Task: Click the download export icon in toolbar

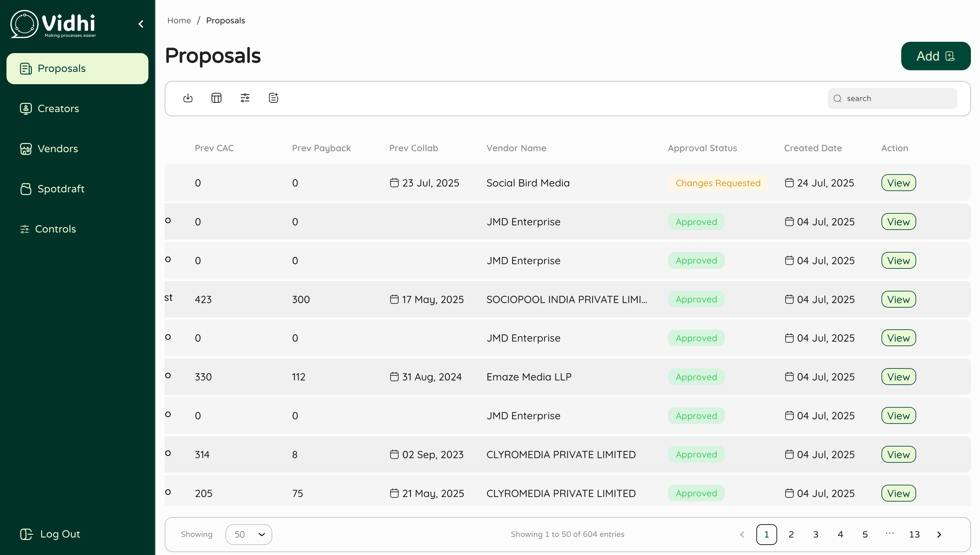Action: coord(188,98)
